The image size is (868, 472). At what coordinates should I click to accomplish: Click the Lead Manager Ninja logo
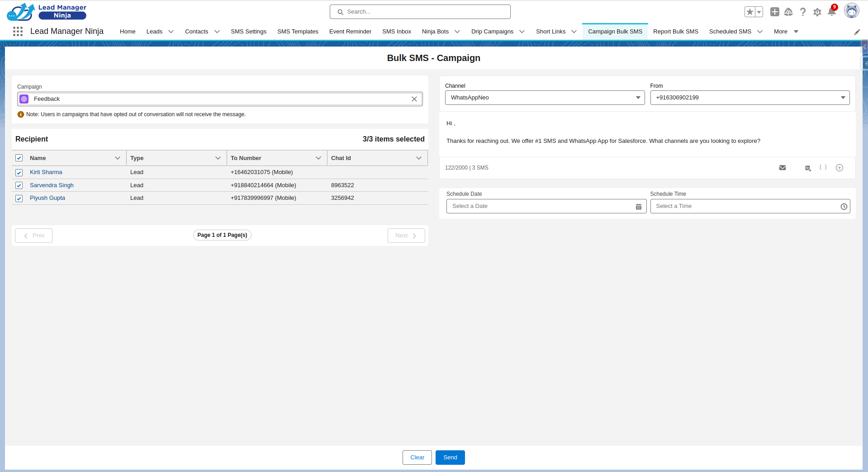click(47, 12)
